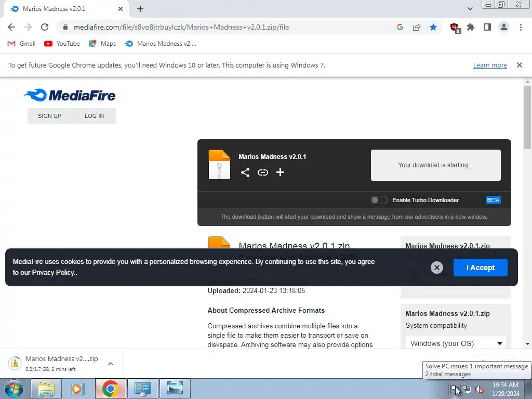Click the browser forward arrow

28,27
